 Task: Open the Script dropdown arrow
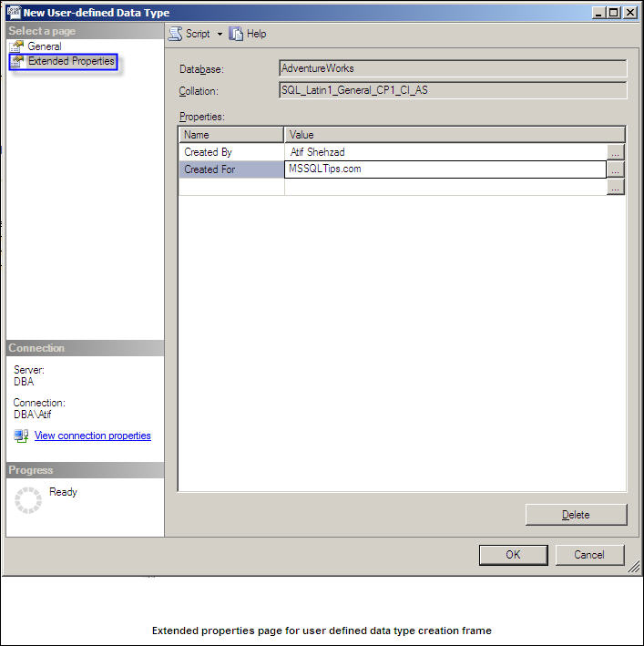pyautogui.click(x=220, y=35)
